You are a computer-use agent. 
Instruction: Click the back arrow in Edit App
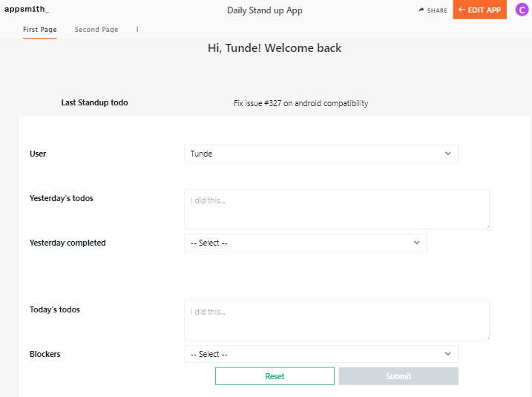pos(462,10)
